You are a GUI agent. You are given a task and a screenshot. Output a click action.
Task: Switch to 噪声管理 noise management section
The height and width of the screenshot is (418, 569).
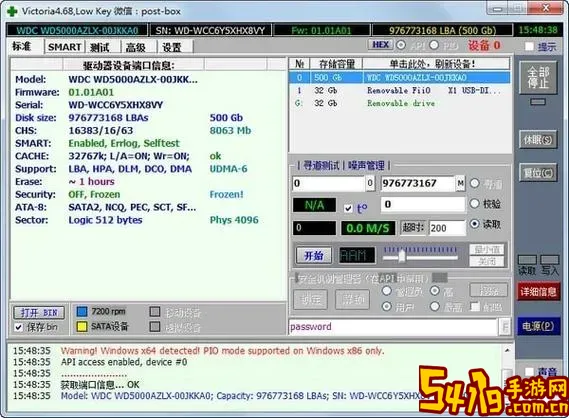pos(366,165)
